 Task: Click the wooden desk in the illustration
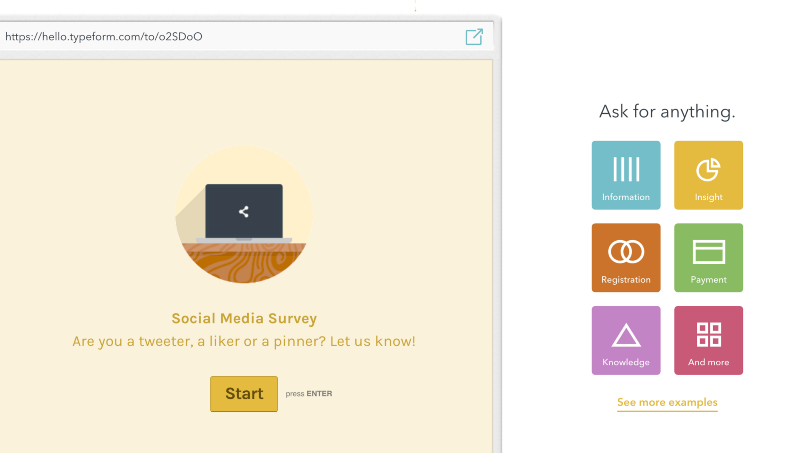244,263
